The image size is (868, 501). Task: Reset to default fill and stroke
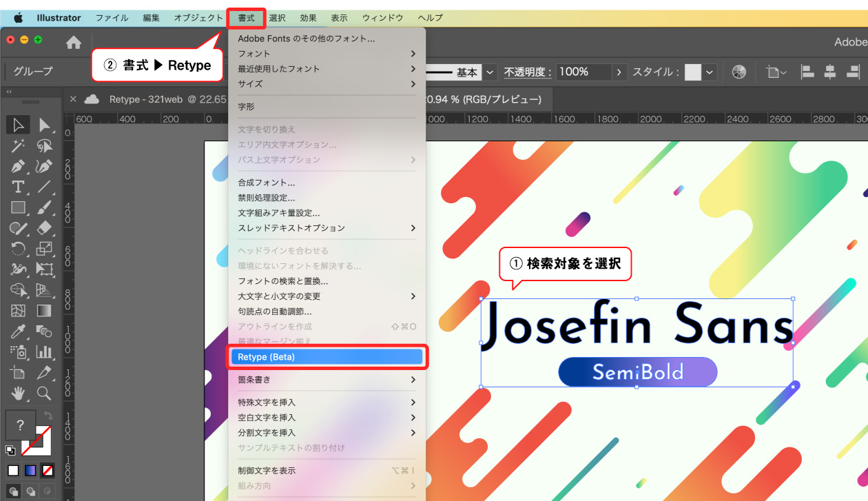pyautogui.click(x=10, y=450)
